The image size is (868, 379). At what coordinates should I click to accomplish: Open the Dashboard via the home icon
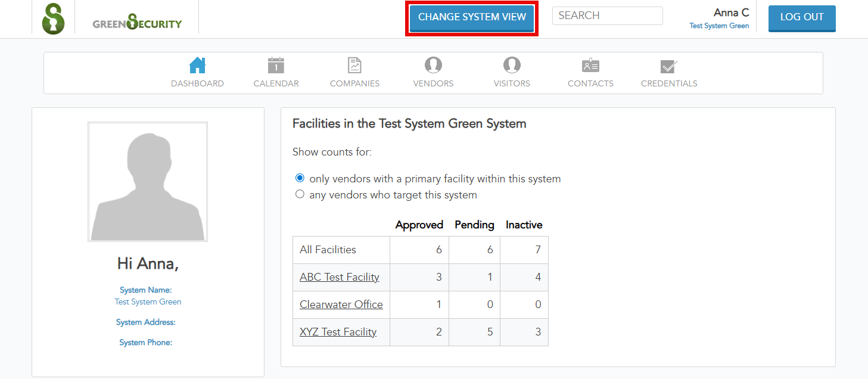coord(197,64)
